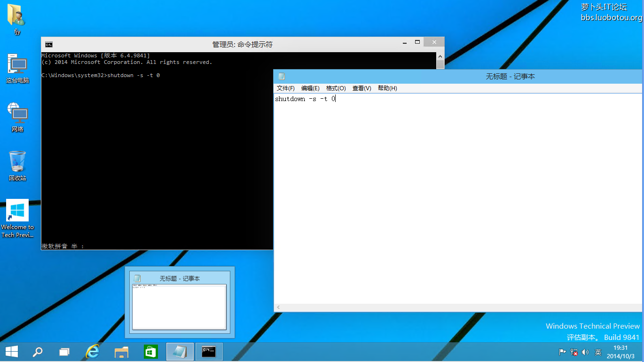Open the volume speaker tray icon
Image resolution: width=644 pixels, height=362 pixels.
pos(585,352)
